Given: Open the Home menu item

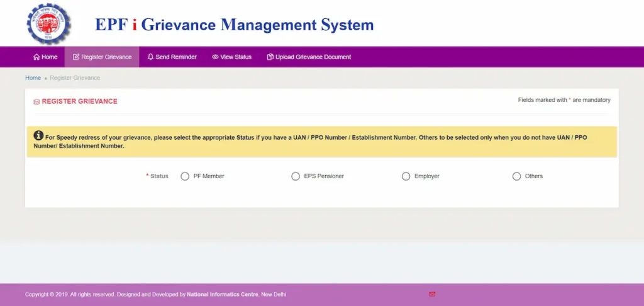Looking at the screenshot, I should point(45,57).
